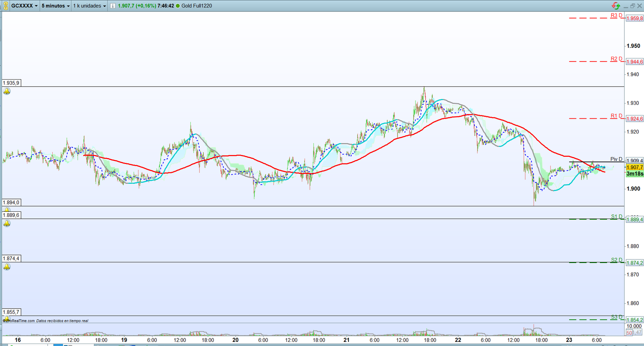Click the 3m18s candle countdown
This screenshot has width=644, height=346.
[x=635, y=174]
